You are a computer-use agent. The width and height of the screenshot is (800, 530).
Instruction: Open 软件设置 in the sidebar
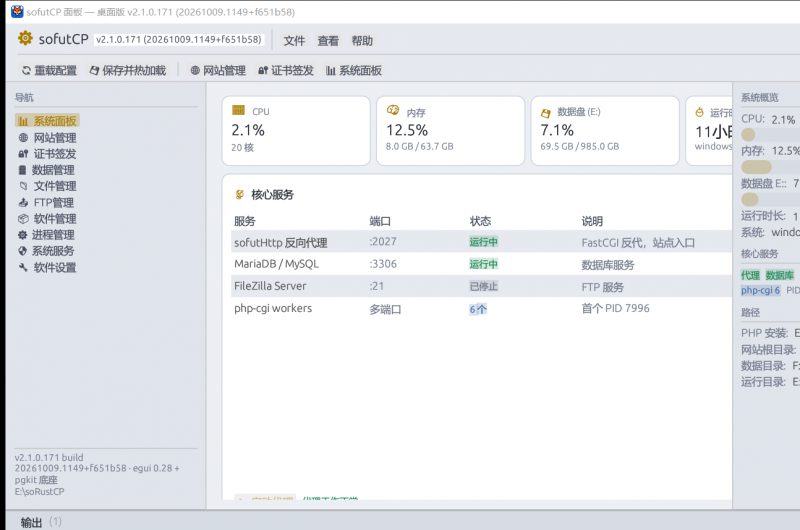click(x=47, y=267)
